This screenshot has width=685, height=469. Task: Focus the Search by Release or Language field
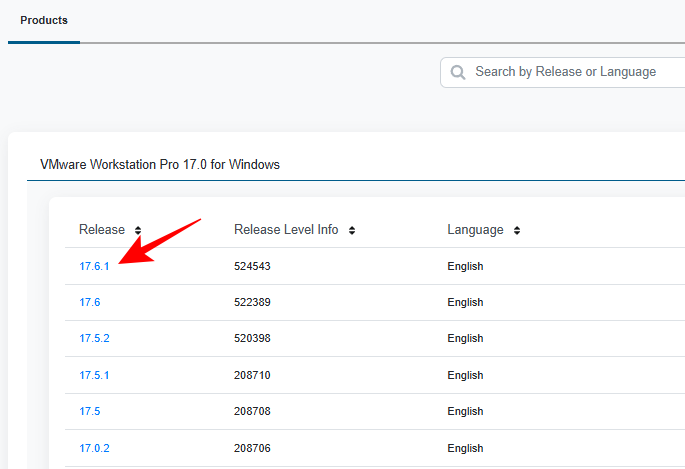[x=570, y=72]
